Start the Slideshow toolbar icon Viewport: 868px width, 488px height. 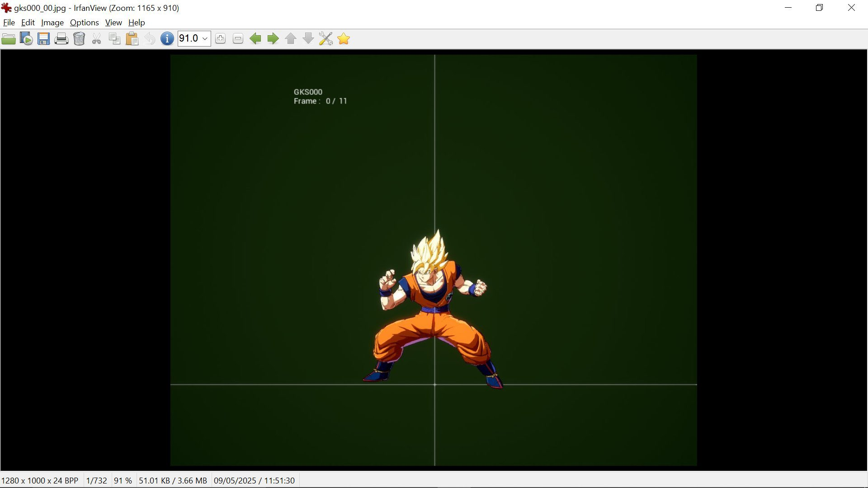click(x=26, y=39)
